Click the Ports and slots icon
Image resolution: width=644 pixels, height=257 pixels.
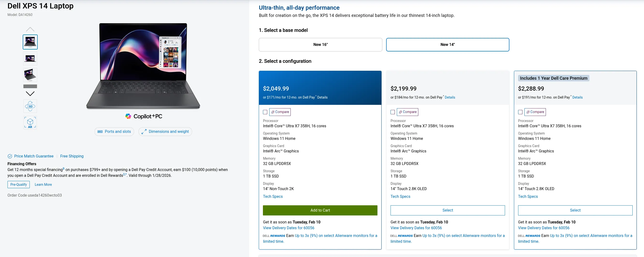100,132
